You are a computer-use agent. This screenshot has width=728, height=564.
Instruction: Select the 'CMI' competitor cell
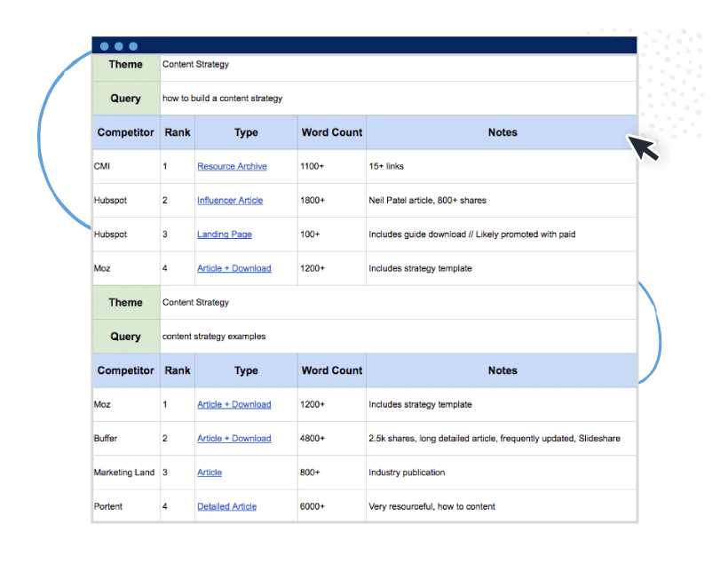[127, 166]
